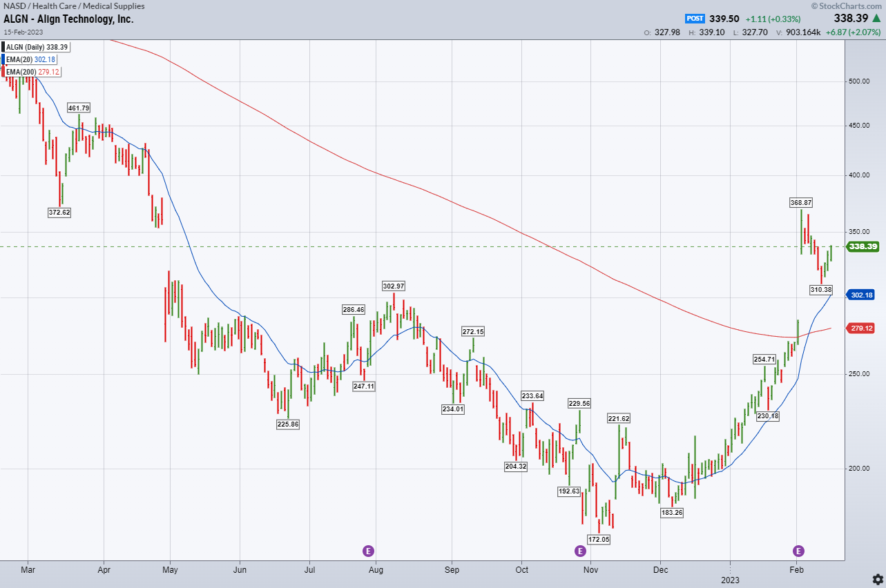Click the 302.97 high price label
The width and height of the screenshot is (886, 588).
394,286
